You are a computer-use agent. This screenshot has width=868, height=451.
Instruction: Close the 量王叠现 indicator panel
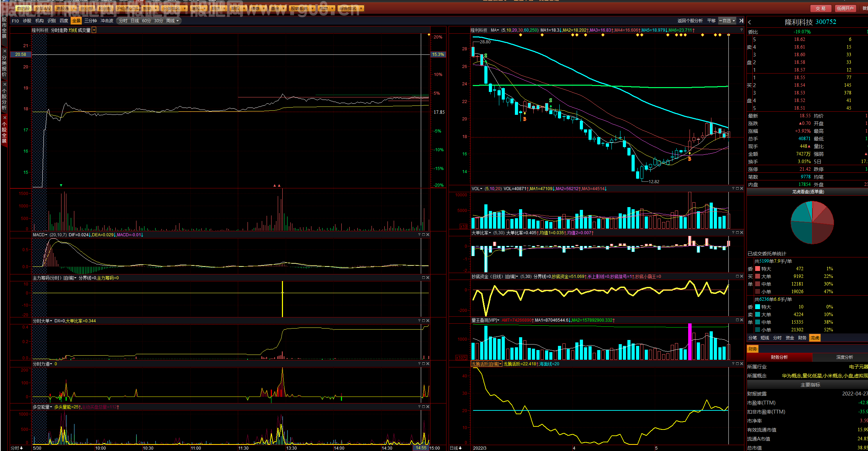[742, 320]
